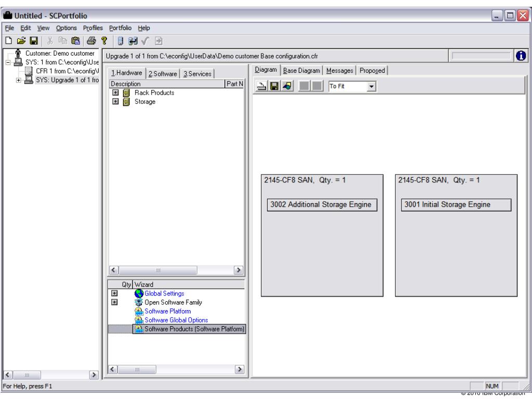
Task: Click the Software Global Options icon
Action: coord(139,320)
